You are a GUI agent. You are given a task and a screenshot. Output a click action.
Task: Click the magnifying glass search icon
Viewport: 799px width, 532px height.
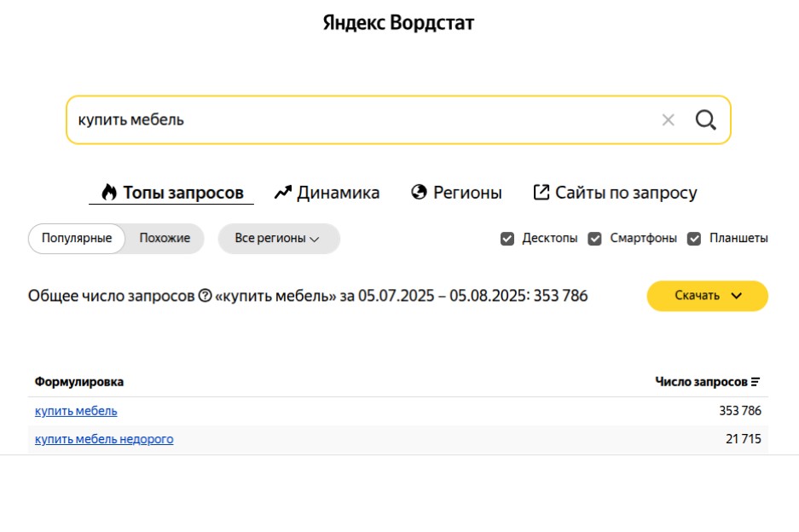tap(706, 120)
